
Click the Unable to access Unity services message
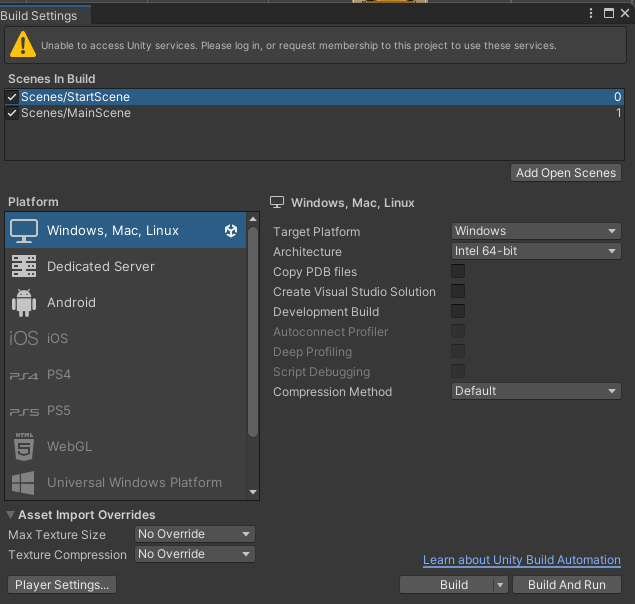coord(299,45)
